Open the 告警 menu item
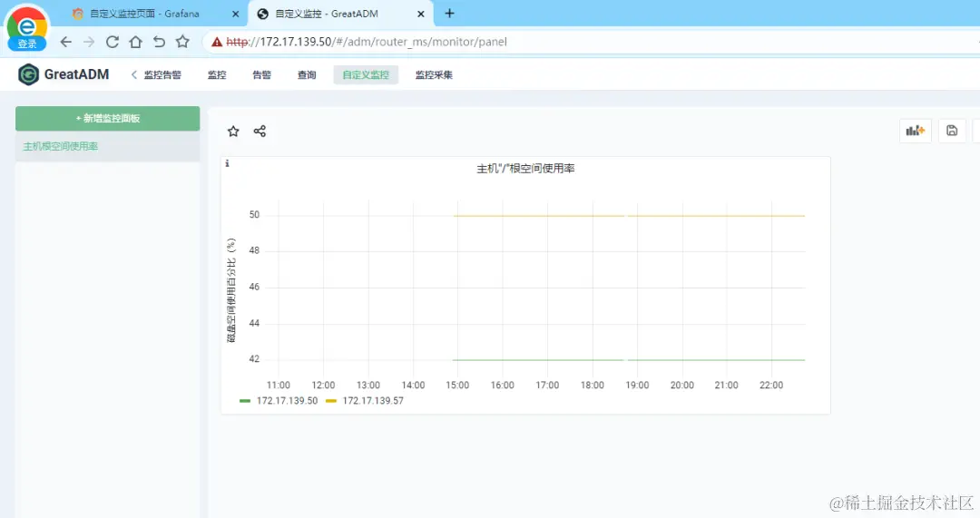The width and height of the screenshot is (980, 518). (x=262, y=75)
